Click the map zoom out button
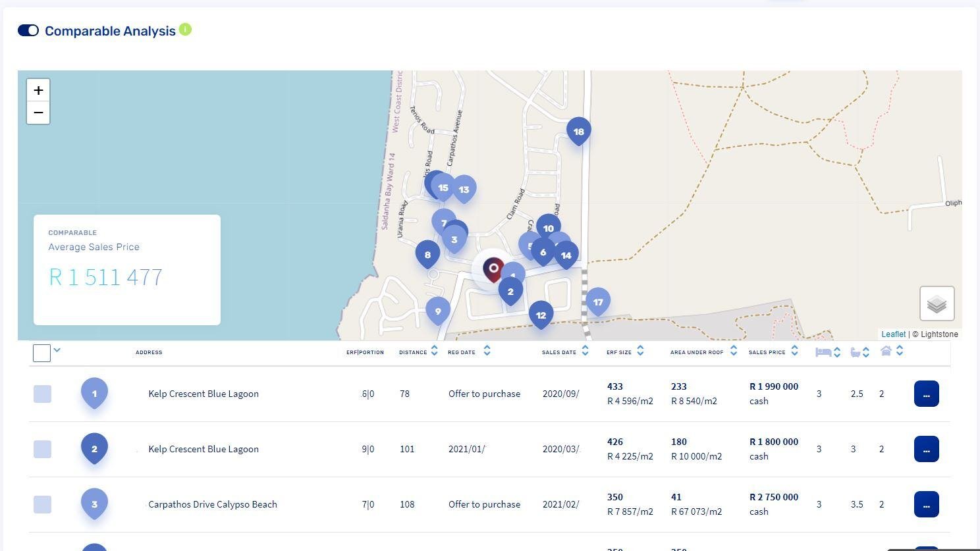 pyautogui.click(x=38, y=113)
